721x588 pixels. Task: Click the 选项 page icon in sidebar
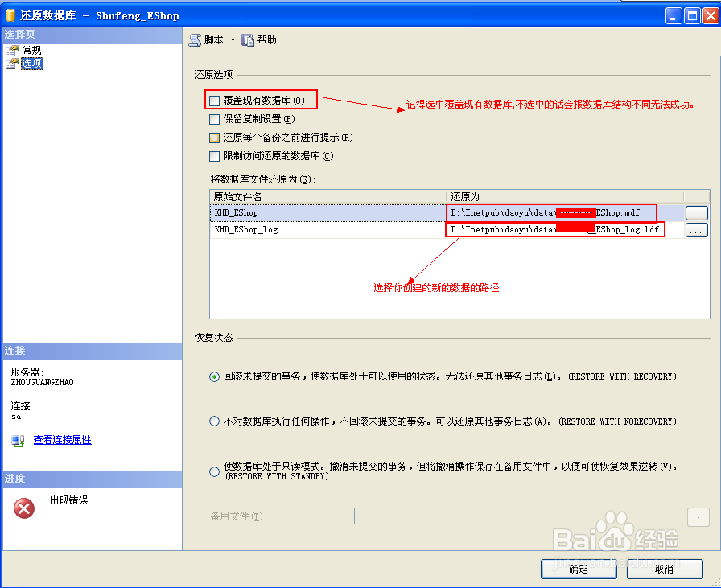pos(13,63)
